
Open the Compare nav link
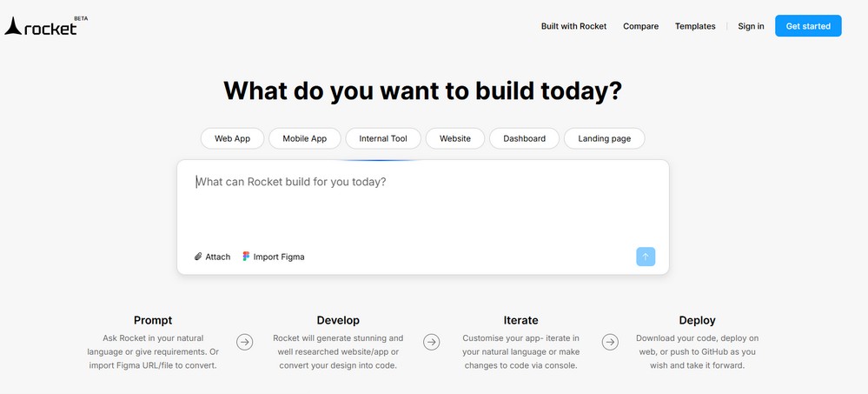[x=641, y=26]
